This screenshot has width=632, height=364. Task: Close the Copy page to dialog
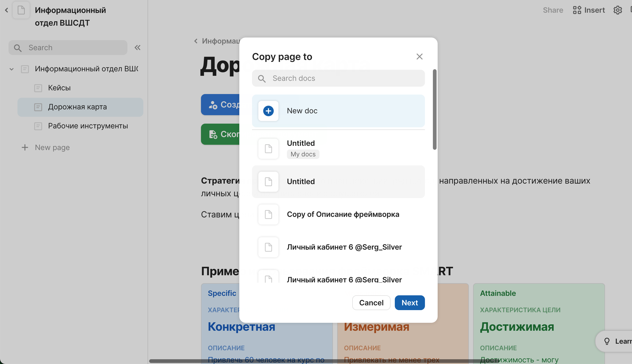coord(419,57)
